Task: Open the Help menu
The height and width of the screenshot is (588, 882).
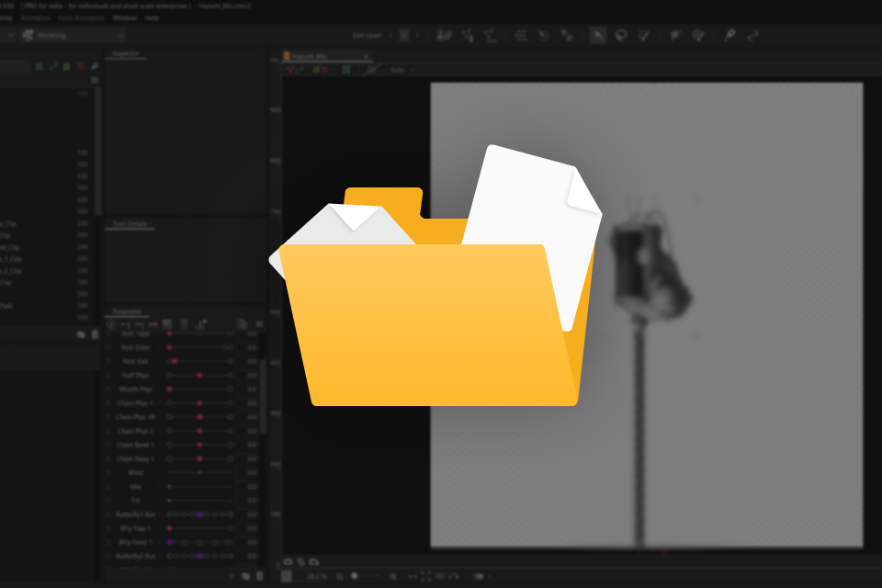Action: [152, 18]
